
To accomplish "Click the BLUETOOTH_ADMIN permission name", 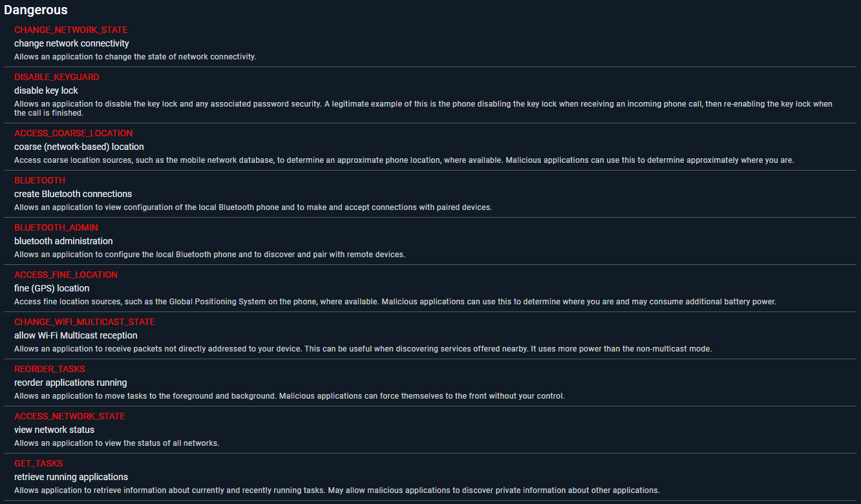I will point(56,227).
